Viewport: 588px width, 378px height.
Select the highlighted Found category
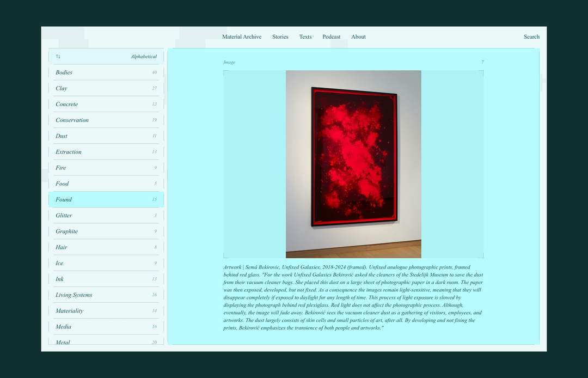(106, 199)
